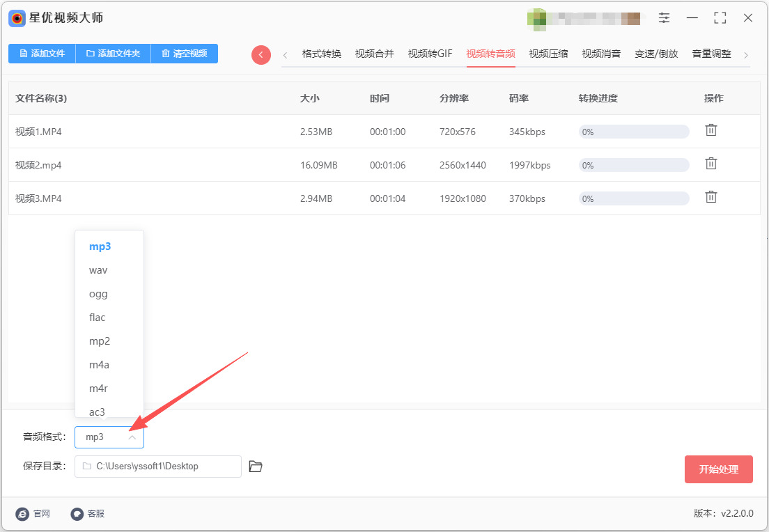
Task: Click bitrate value 1997kbps
Action: pos(529,165)
